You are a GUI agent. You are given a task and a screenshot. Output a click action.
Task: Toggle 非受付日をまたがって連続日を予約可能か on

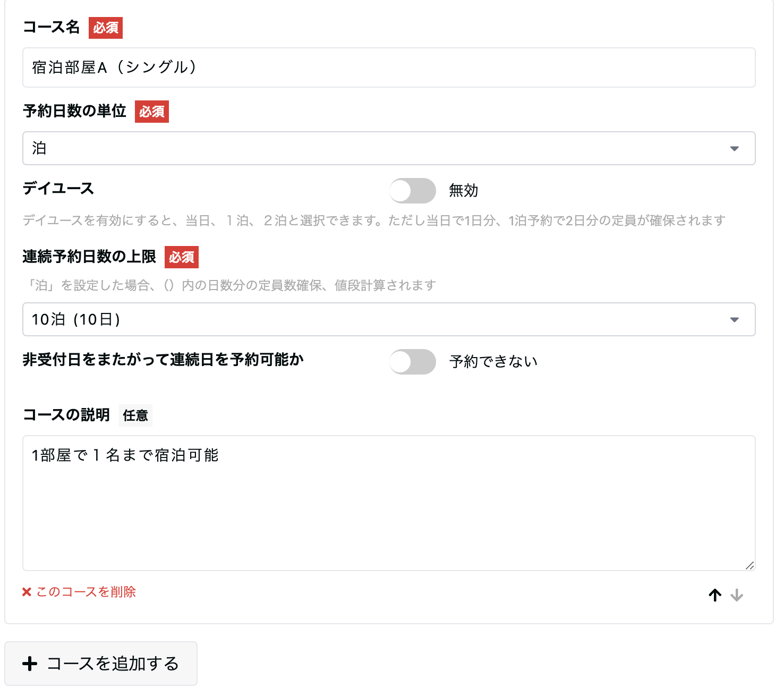click(412, 361)
